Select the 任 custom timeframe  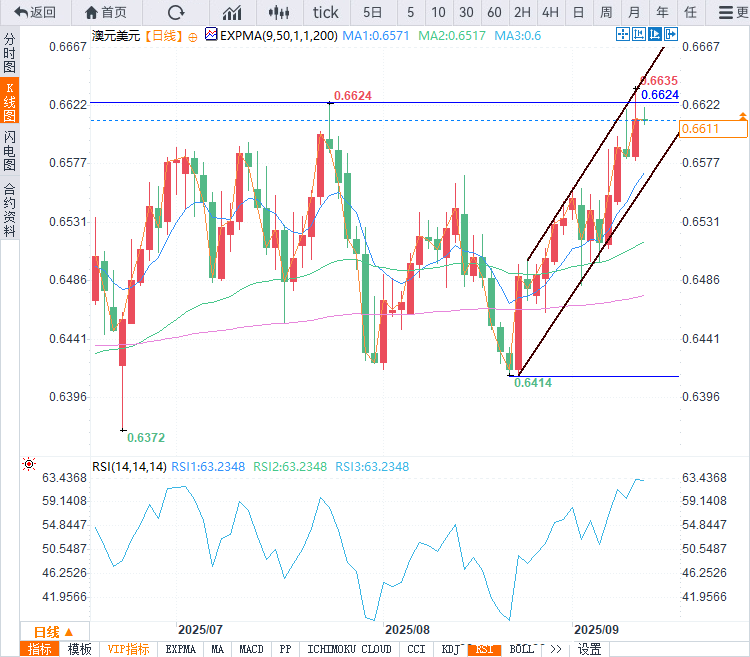(690, 12)
